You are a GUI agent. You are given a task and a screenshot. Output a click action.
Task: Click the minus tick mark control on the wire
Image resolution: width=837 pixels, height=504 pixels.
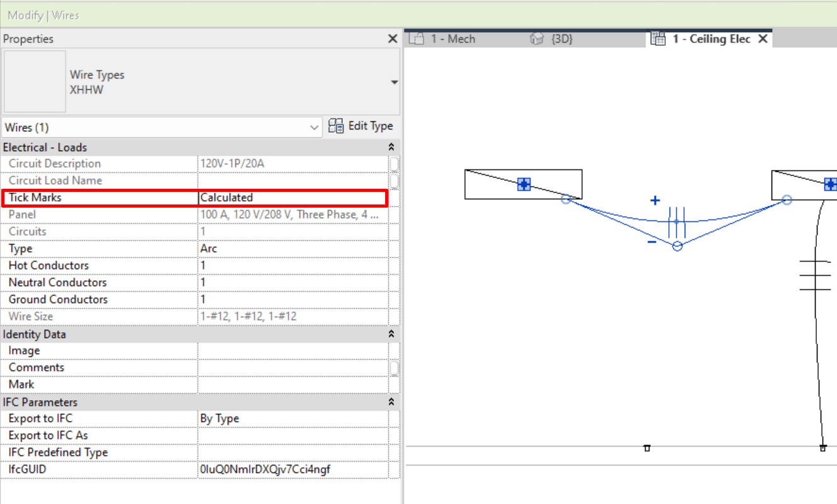652,242
